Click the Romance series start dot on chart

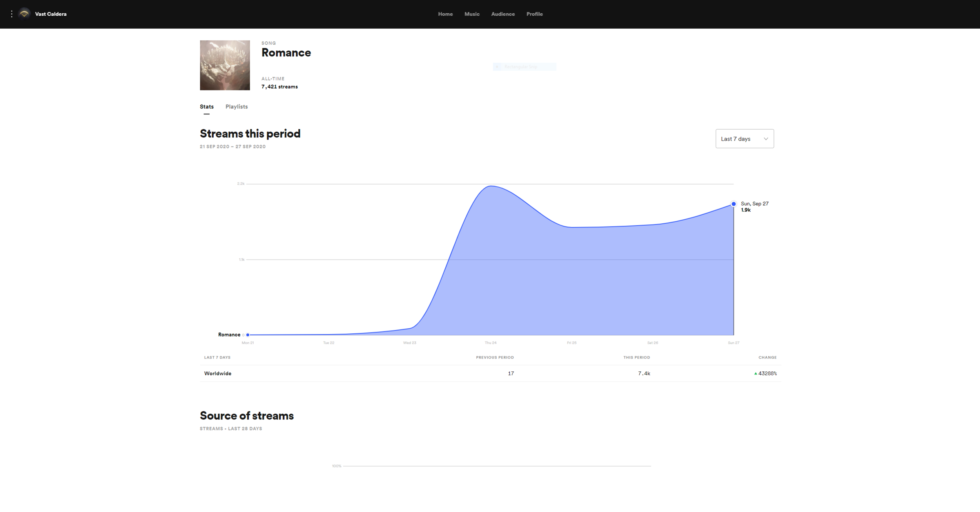click(248, 335)
